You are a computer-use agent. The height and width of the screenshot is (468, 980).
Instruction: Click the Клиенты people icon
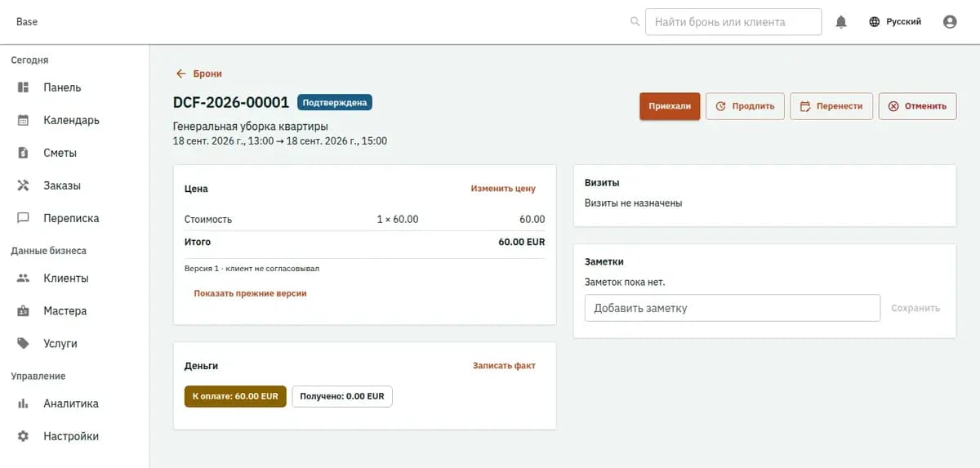pyautogui.click(x=24, y=279)
